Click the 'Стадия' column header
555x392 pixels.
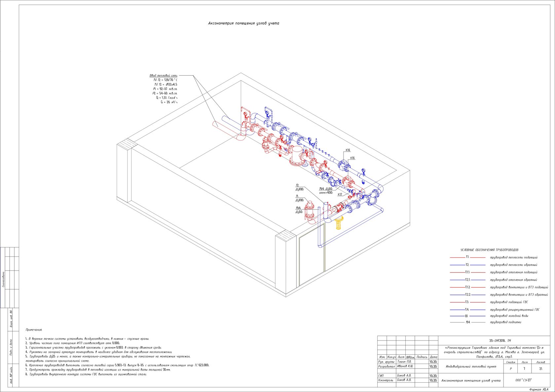click(x=511, y=362)
